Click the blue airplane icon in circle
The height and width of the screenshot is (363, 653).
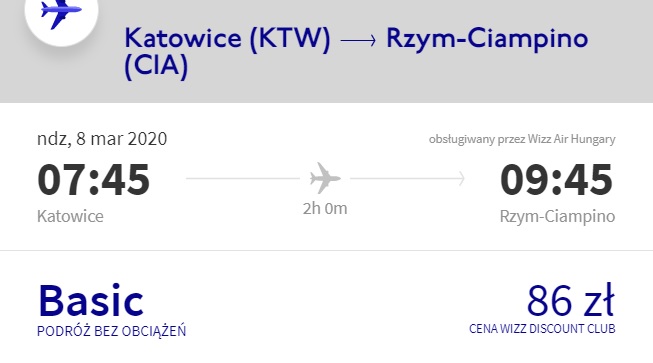(61, 14)
